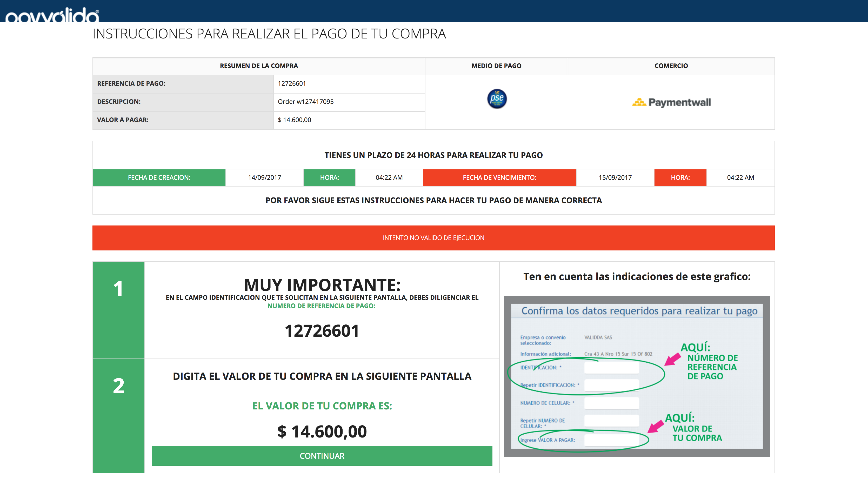The image size is (868, 491).
Task: Click the PSE payment method logo
Action: 497,99
